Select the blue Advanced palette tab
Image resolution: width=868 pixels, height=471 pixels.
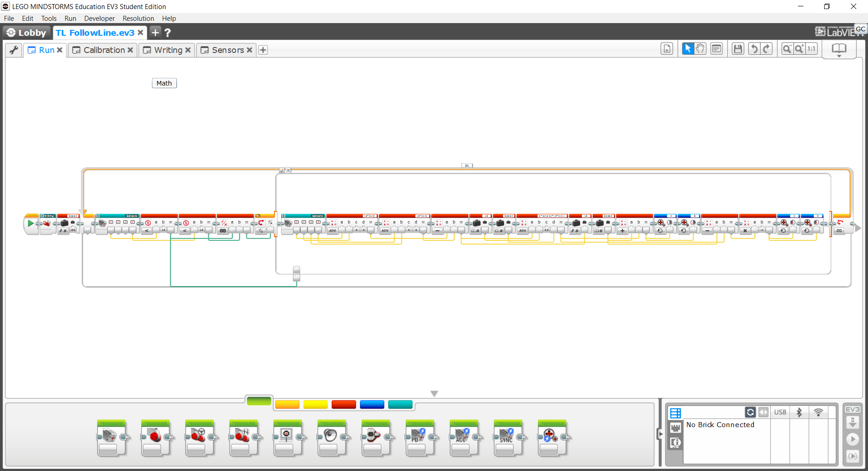372,404
